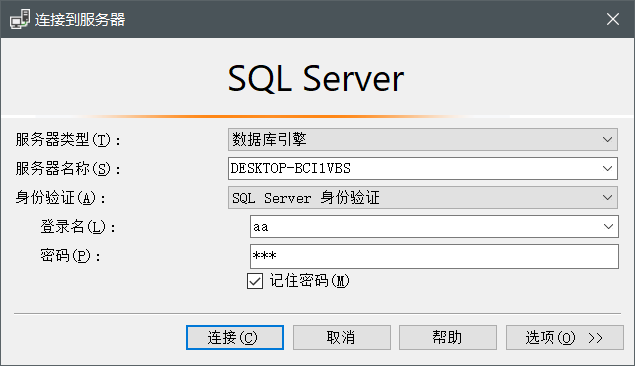
Task: Click the server connection icon in title bar
Action: tap(20, 19)
